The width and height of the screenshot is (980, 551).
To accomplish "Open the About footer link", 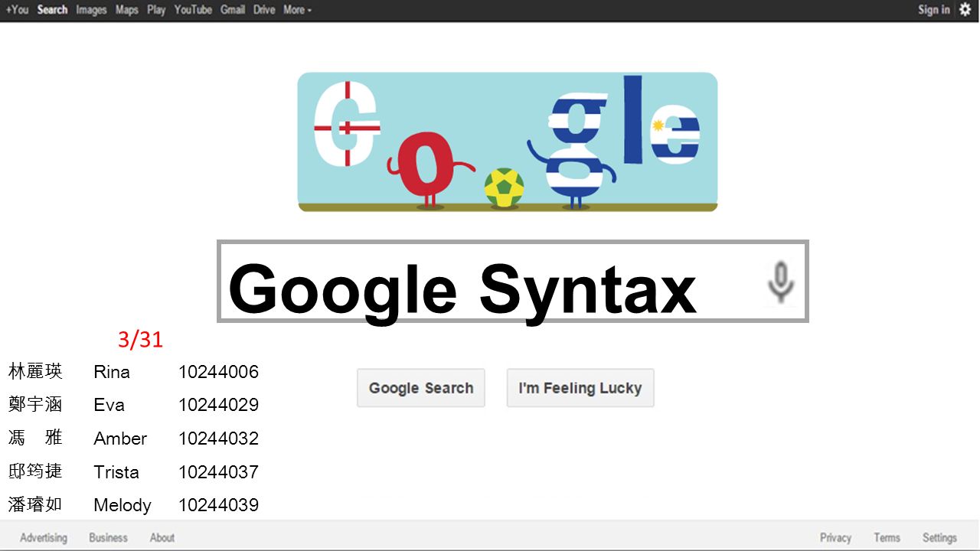I will pos(162,538).
